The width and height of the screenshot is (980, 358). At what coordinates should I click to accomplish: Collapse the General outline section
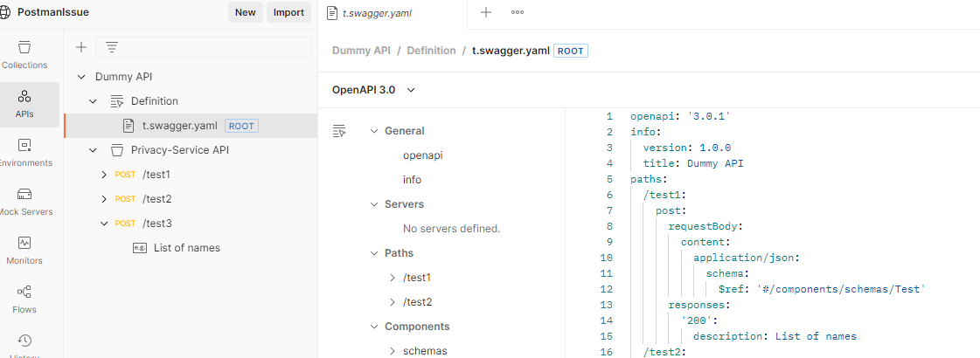[374, 131]
